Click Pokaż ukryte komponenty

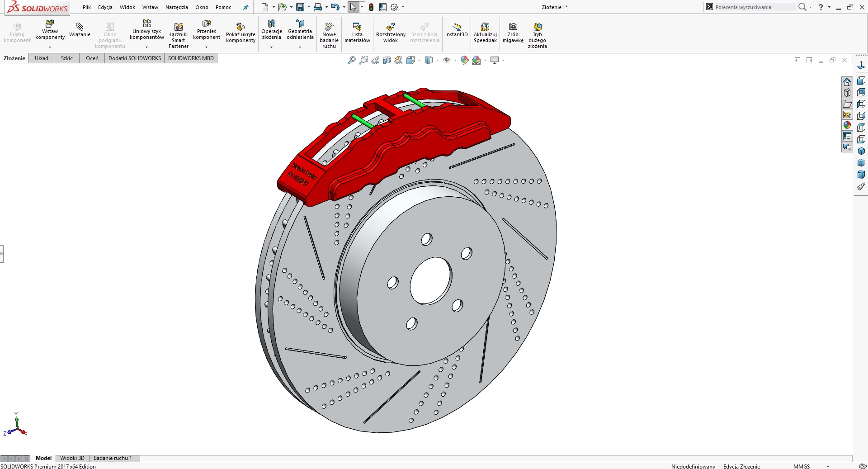[241, 31]
